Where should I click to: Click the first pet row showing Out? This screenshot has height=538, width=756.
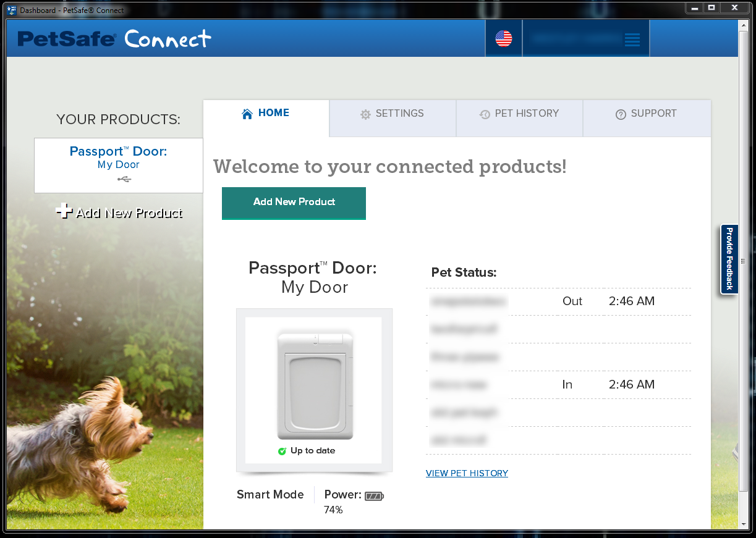pyautogui.click(x=558, y=301)
